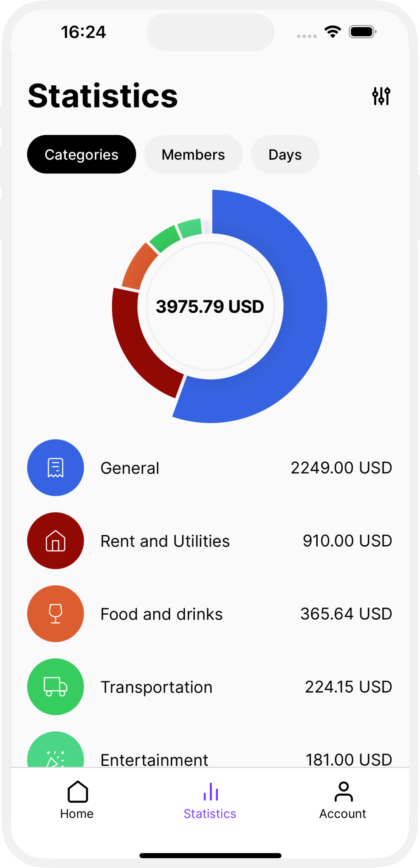Switch to the Members view
This screenshot has height=868, width=420.
(193, 154)
